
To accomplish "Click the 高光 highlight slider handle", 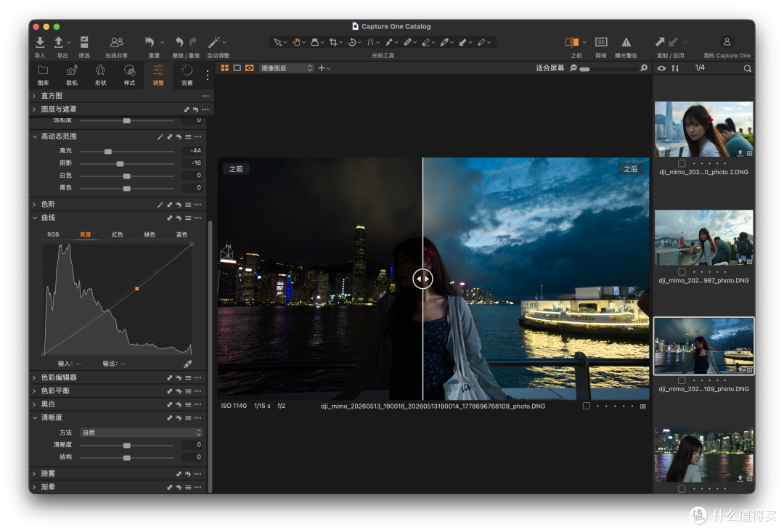I will pyautogui.click(x=108, y=151).
